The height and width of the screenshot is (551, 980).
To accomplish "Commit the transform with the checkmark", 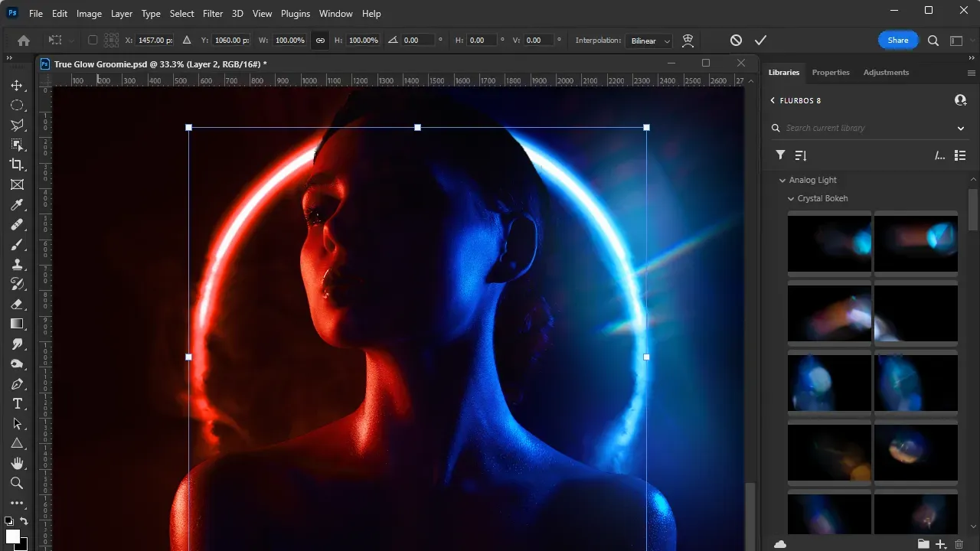I will (760, 41).
